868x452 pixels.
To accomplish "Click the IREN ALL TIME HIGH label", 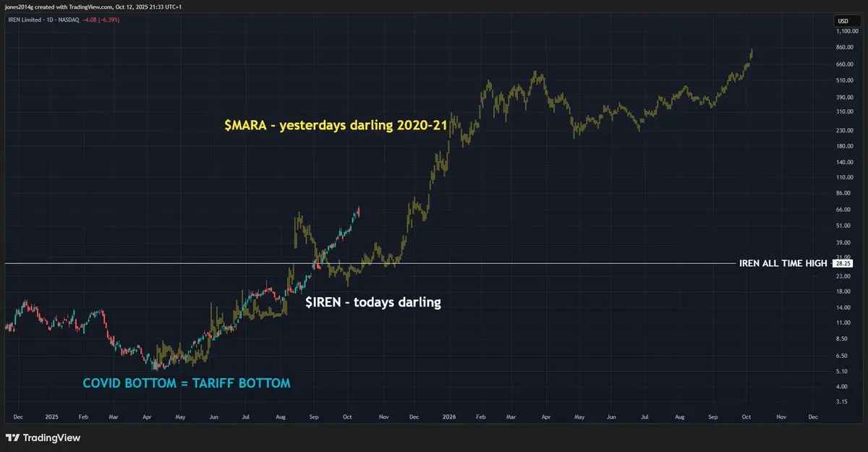I will tap(783, 263).
